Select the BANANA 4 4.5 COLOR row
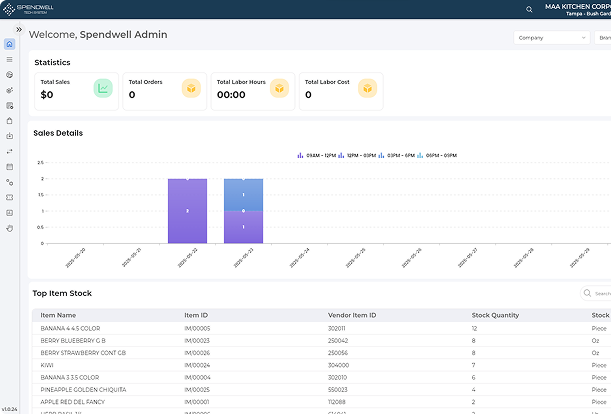Viewport: 611px width, 414px height. 321,328
